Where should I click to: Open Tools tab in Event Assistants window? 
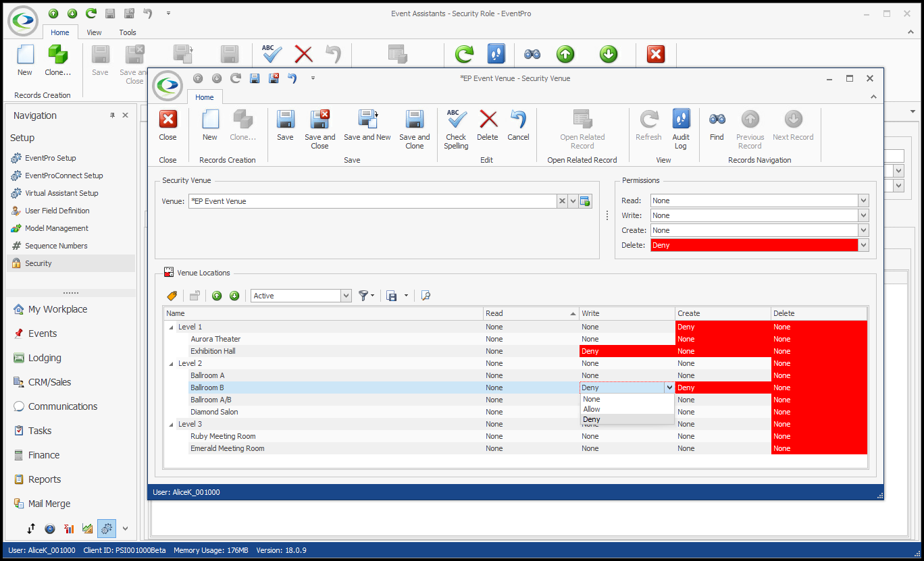(x=128, y=32)
